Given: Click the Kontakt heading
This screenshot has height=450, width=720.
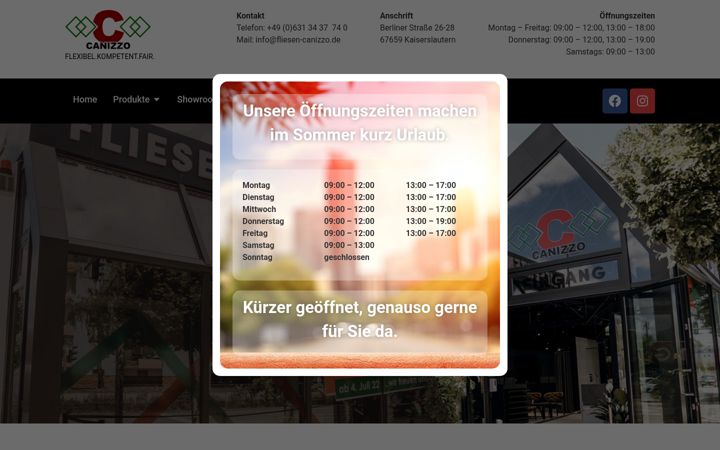Looking at the screenshot, I should click(x=250, y=16).
